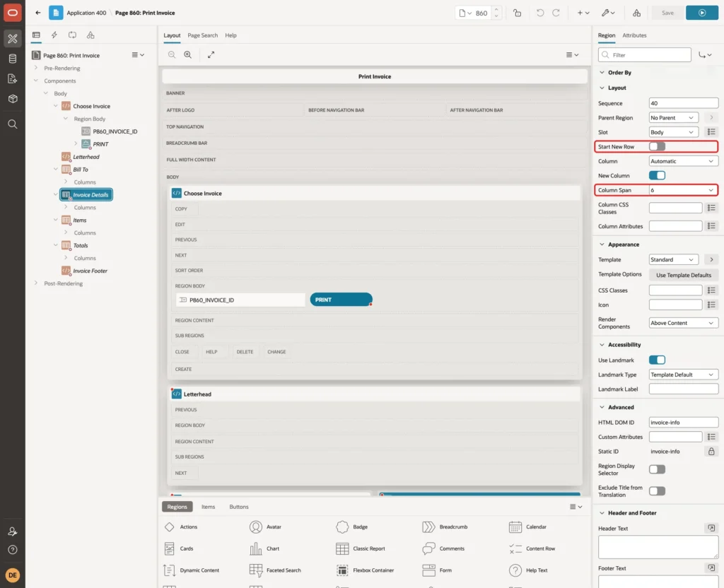Select the Buttons gallery tab
This screenshot has width=724, height=588.
point(239,507)
